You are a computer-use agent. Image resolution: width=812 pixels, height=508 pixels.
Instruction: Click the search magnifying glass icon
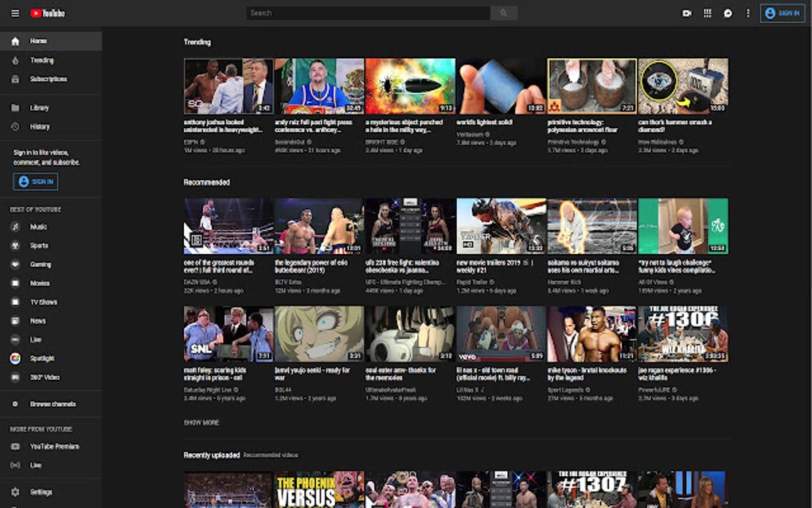pyautogui.click(x=503, y=13)
